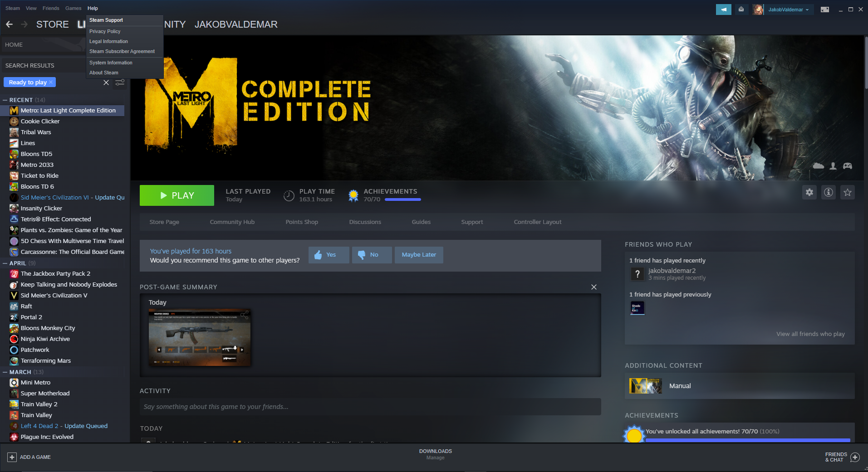Click the Add a Game plus icon

12,457
